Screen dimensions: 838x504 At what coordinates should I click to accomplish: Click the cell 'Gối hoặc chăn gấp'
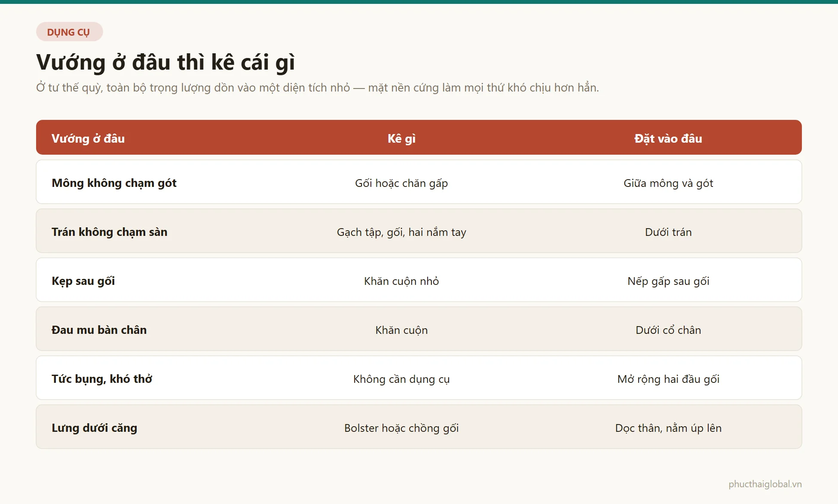(401, 183)
